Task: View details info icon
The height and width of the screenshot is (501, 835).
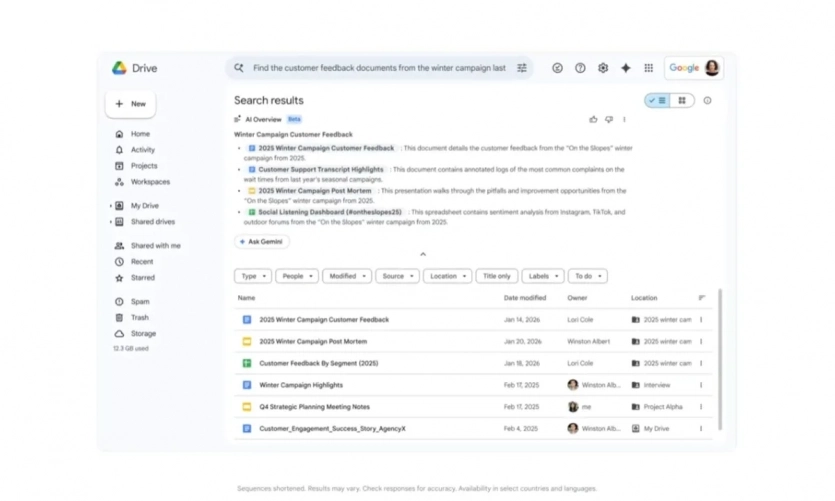Action: click(707, 101)
